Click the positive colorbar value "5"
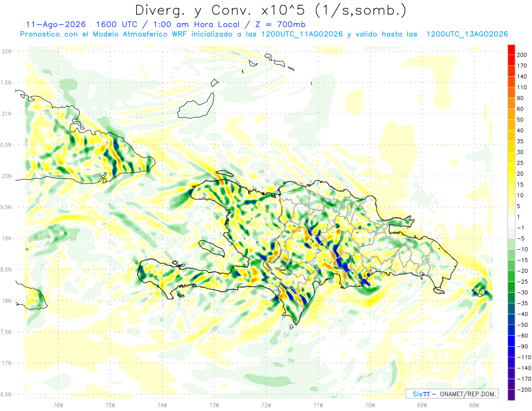 click(x=519, y=206)
